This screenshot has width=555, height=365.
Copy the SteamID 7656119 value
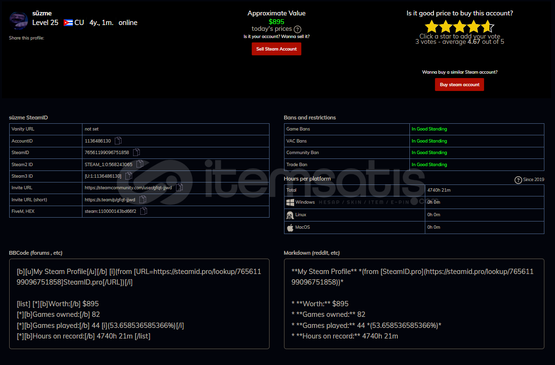tap(136, 153)
